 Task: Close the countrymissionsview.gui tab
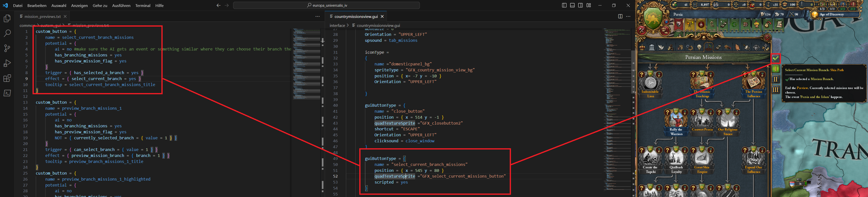(382, 16)
